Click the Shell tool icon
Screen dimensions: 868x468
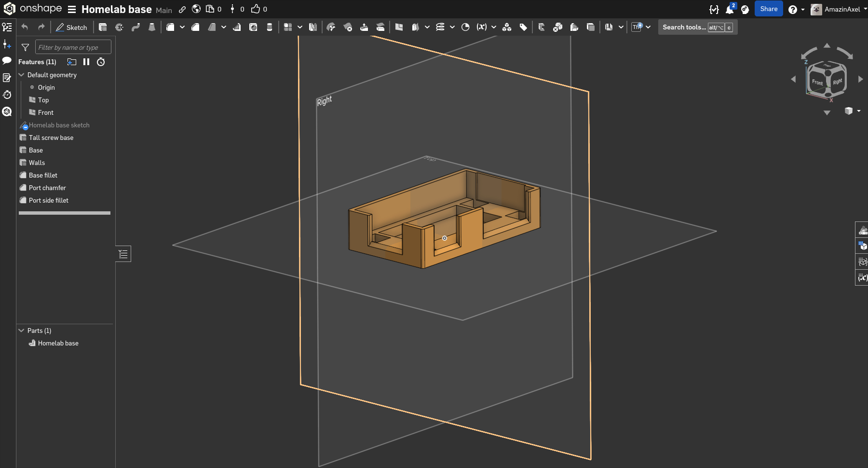pyautogui.click(x=253, y=28)
